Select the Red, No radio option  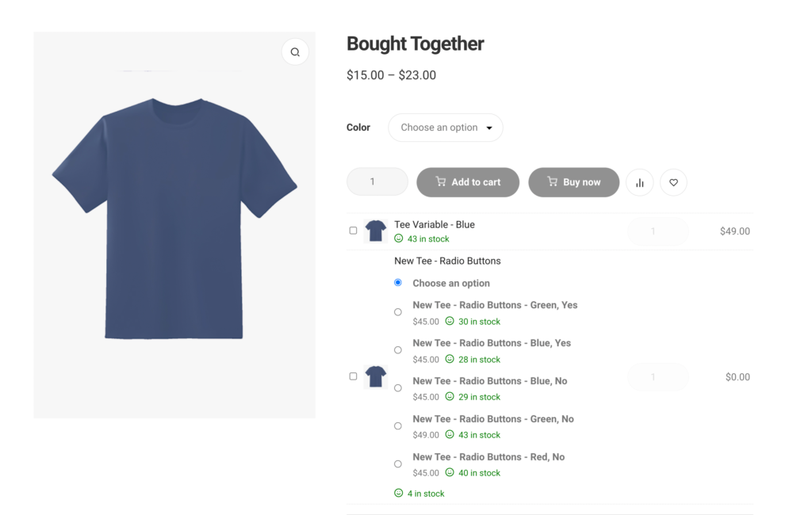click(398, 464)
